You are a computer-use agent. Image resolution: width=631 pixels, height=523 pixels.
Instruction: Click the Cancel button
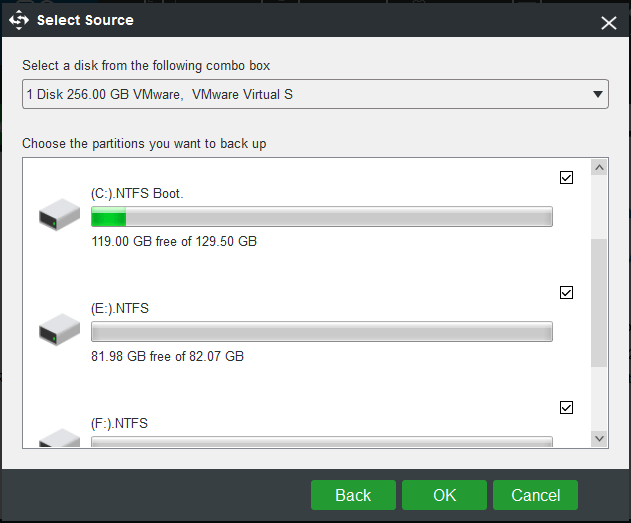point(535,495)
